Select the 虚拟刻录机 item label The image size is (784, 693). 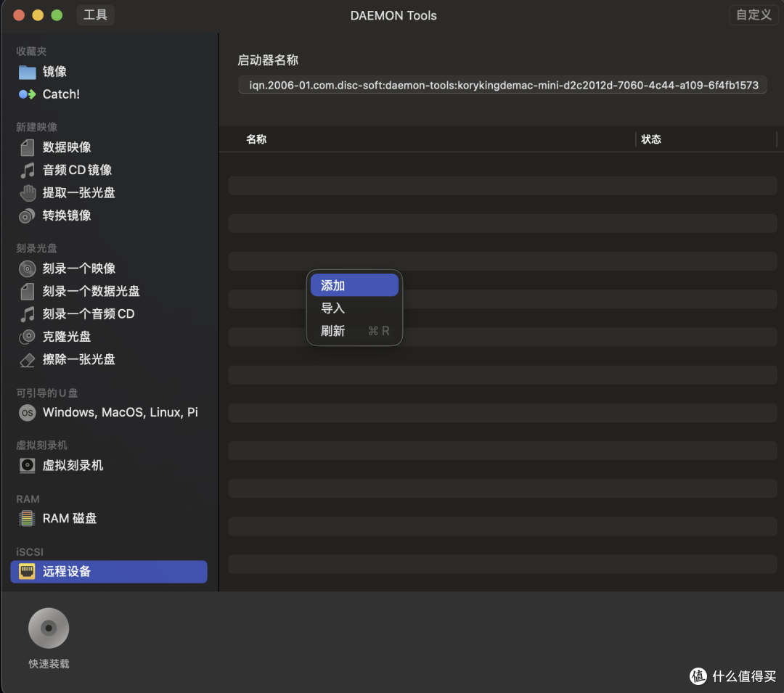point(73,465)
